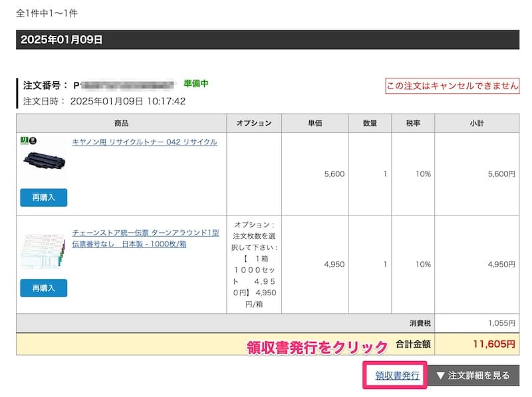Click the 商品 column header
532x397 pixels.
[x=121, y=123]
